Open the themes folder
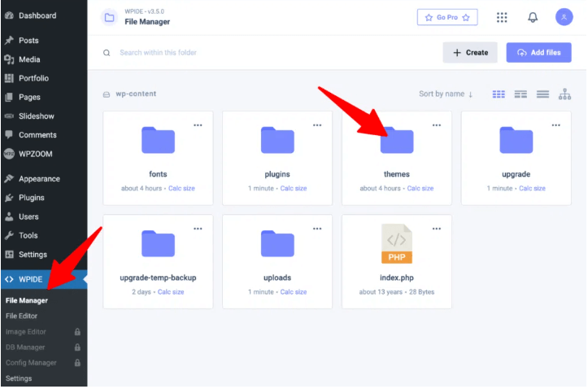This screenshot has width=588, height=389. (397, 141)
